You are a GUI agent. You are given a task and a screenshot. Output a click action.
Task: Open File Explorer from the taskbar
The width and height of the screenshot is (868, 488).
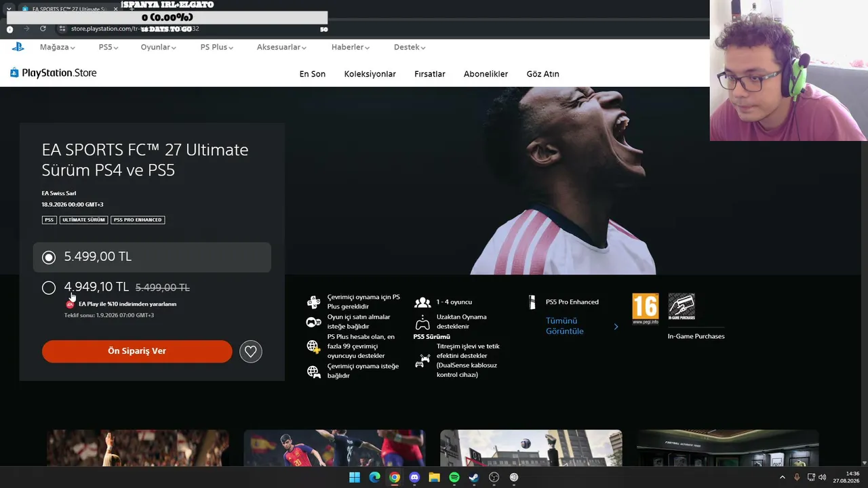coord(434,477)
